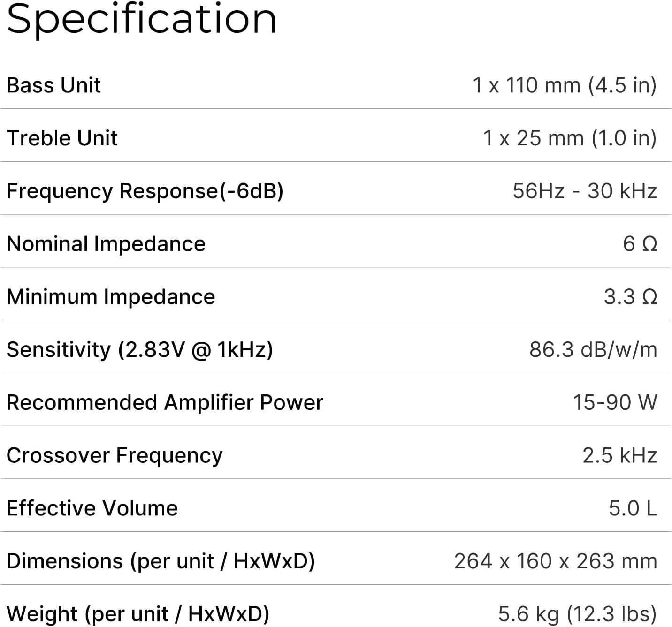
Task: Select the Crossover Frequency label
Action: click(115, 455)
